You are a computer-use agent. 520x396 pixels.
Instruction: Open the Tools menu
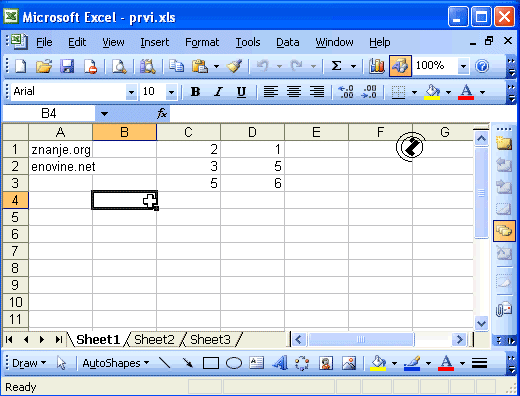(x=248, y=42)
